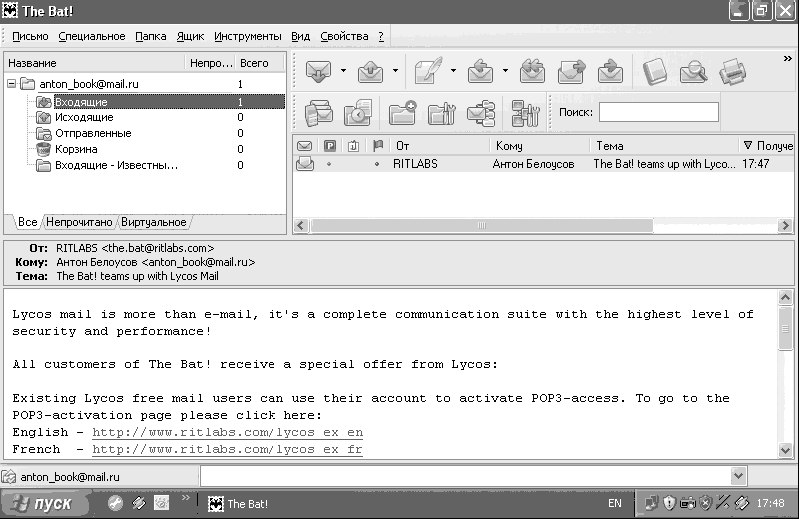Viewport: 799px width, 519px height.
Task: Click the get new mail envelope icon
Action: (x=318, y=71)
